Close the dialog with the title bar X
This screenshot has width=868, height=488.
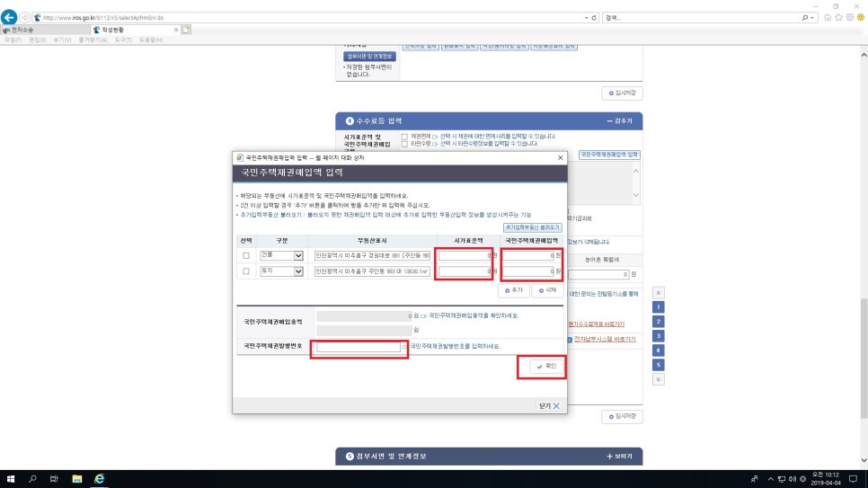tap(560, 158)
